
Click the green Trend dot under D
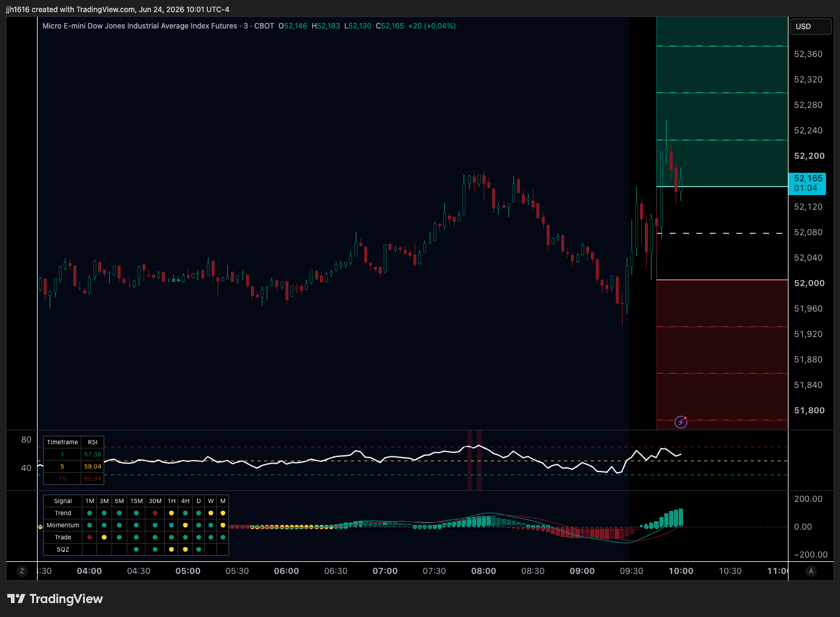point(199,513)
